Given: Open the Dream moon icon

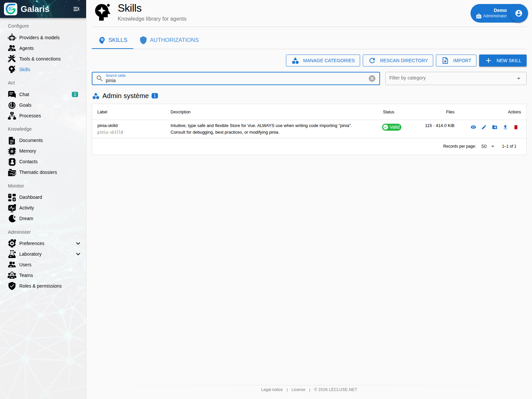Looking at the screenshot, I should pos(12,218).
